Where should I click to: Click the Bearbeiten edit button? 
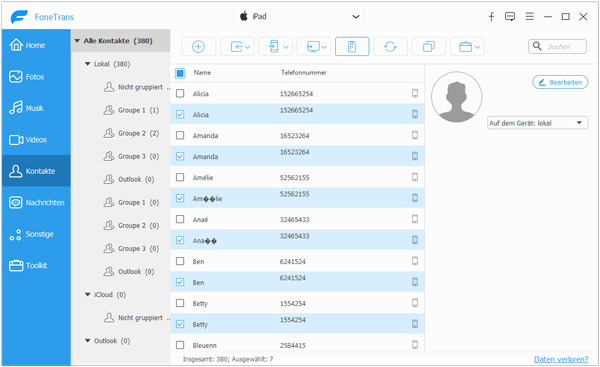click(560, 82)
